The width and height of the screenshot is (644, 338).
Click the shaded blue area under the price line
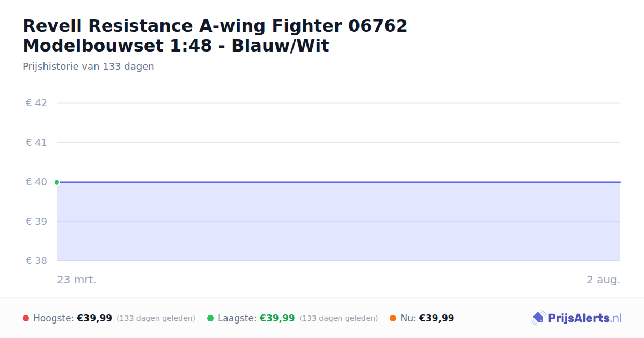click(339, 222)
